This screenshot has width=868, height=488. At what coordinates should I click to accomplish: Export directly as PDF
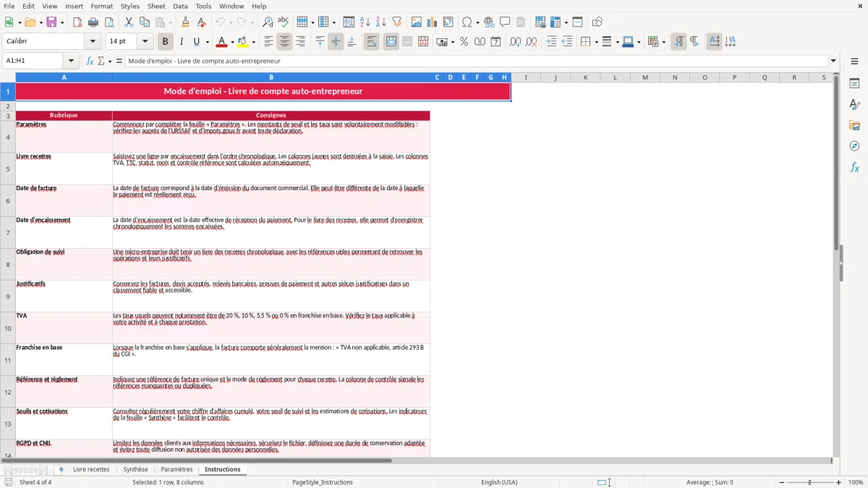[77, 22]
